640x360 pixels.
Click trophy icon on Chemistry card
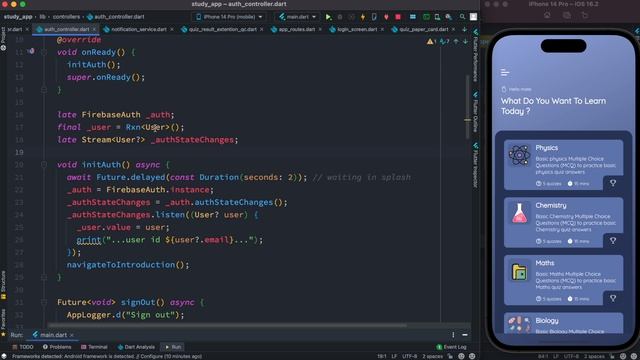point(613,241)
